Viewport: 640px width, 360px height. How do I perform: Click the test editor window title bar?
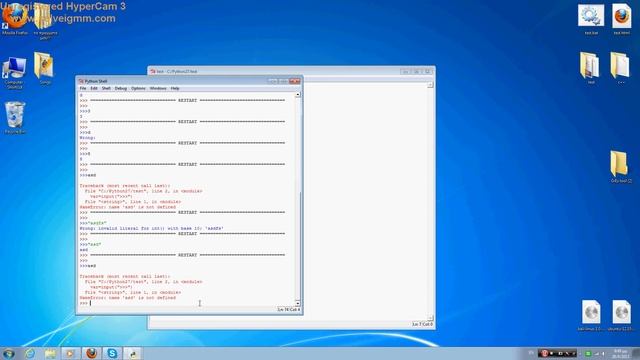coord(291,71)
